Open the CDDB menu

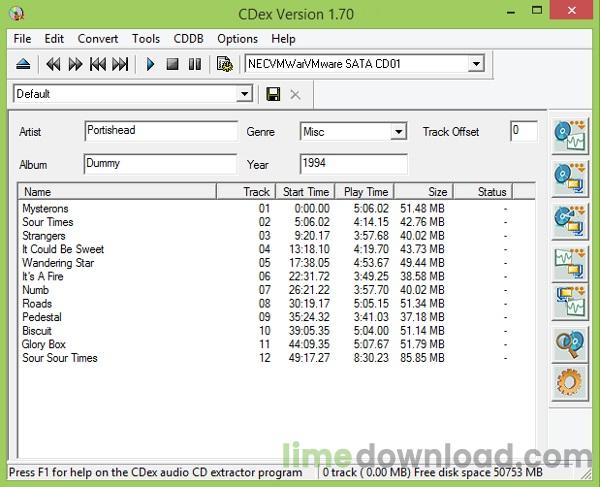tap(188, 39)
